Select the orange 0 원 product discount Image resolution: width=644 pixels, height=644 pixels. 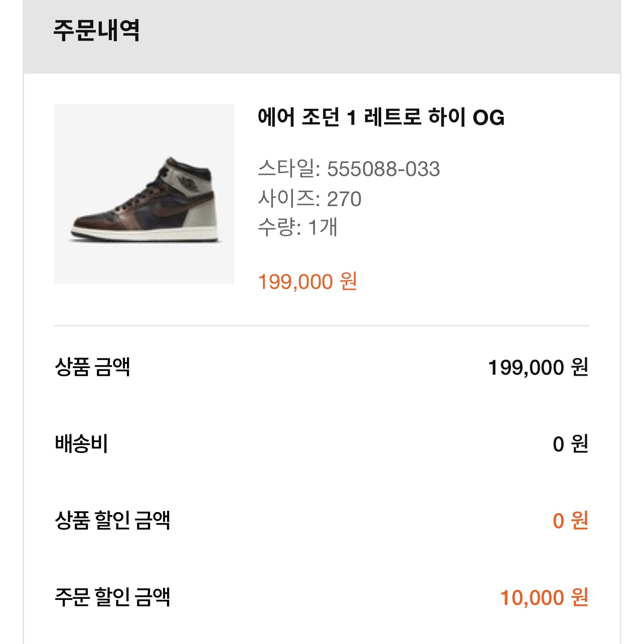(x=570, y=521)
